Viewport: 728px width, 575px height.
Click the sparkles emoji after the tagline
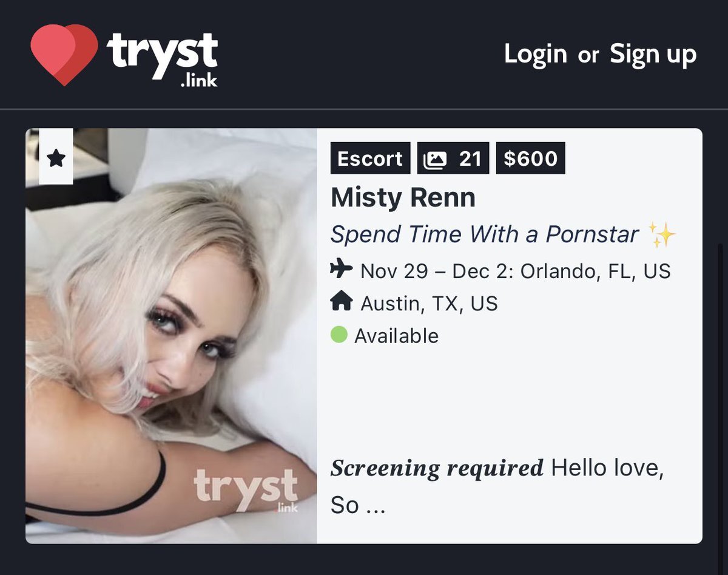point(662,234)
